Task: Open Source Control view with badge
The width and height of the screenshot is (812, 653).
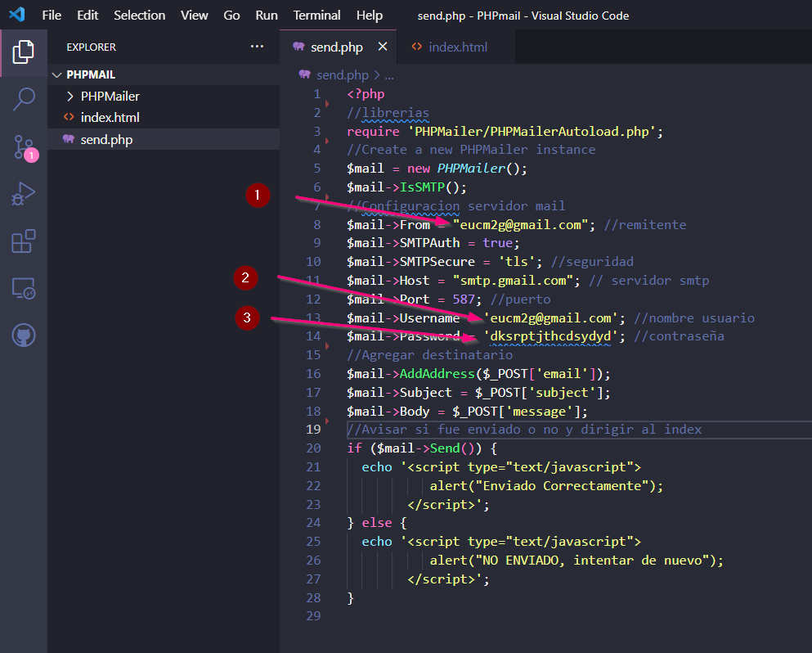Action: tap(25, 147)
